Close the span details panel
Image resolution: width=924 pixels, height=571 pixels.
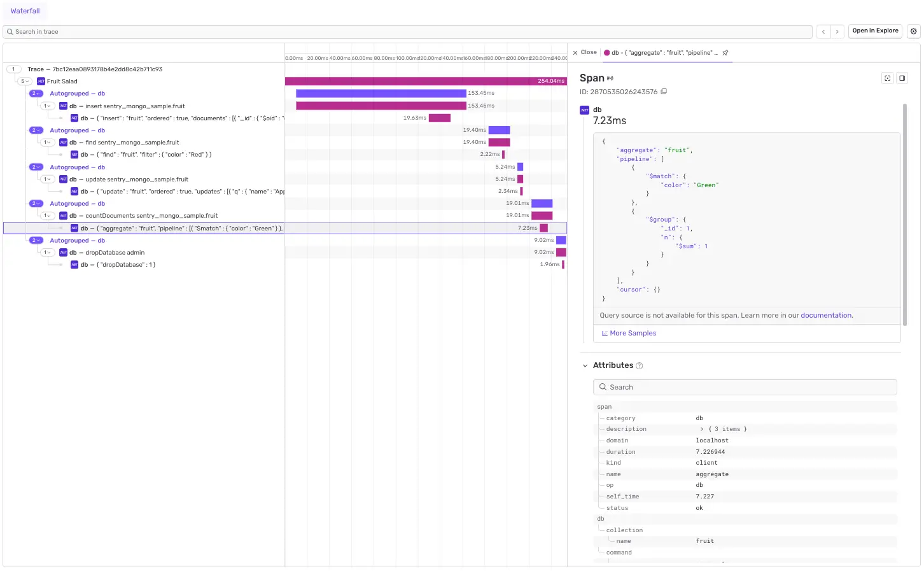pos(585,52)
